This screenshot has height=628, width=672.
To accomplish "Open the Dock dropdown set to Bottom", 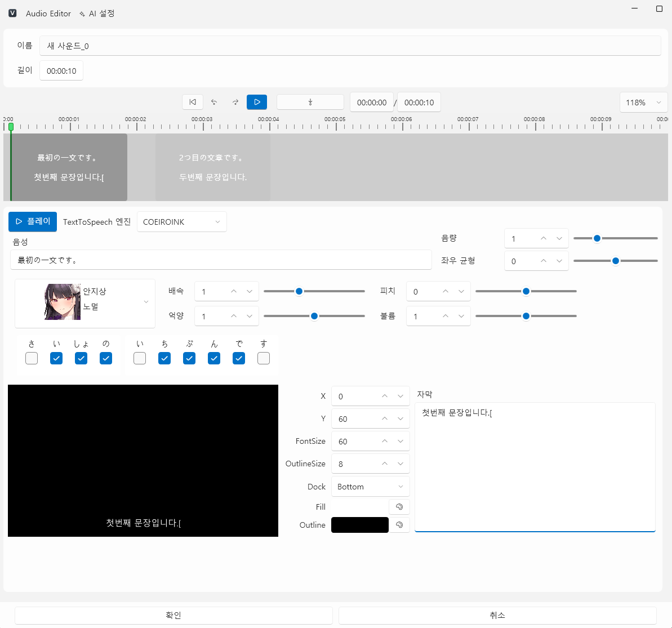I will pos(370,486).
